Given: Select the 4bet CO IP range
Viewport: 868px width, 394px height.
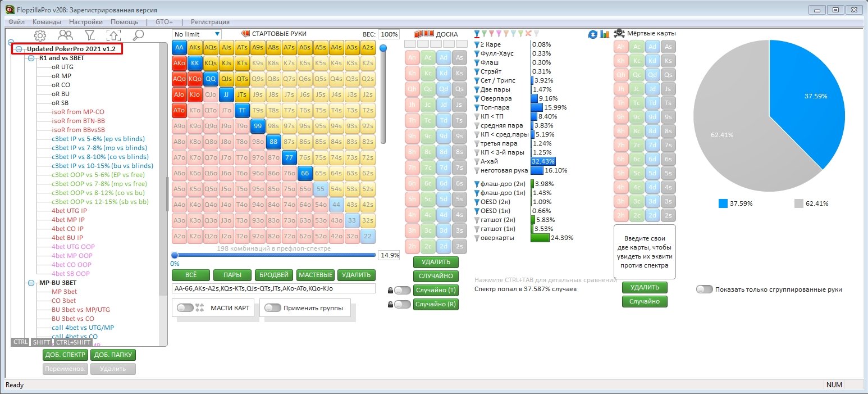Looking at the screenshot, I should [x=67, y=229].
